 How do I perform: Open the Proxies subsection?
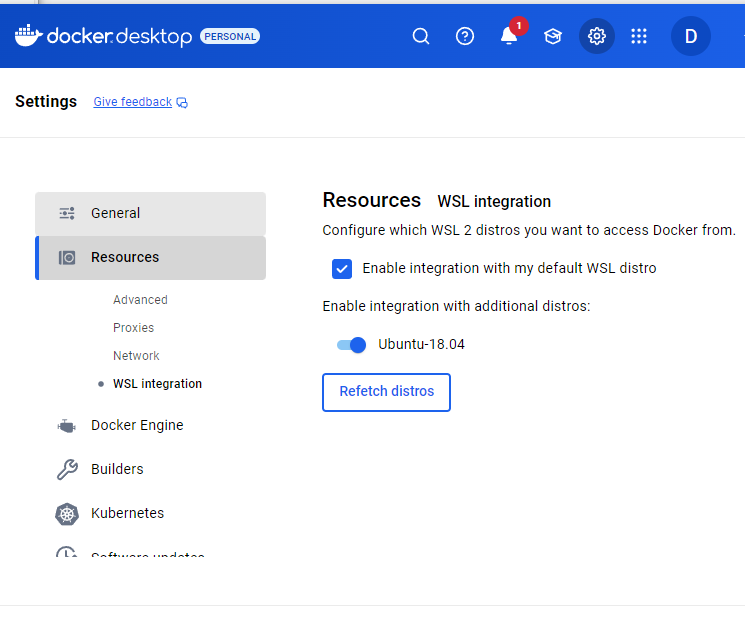point(134,328)
